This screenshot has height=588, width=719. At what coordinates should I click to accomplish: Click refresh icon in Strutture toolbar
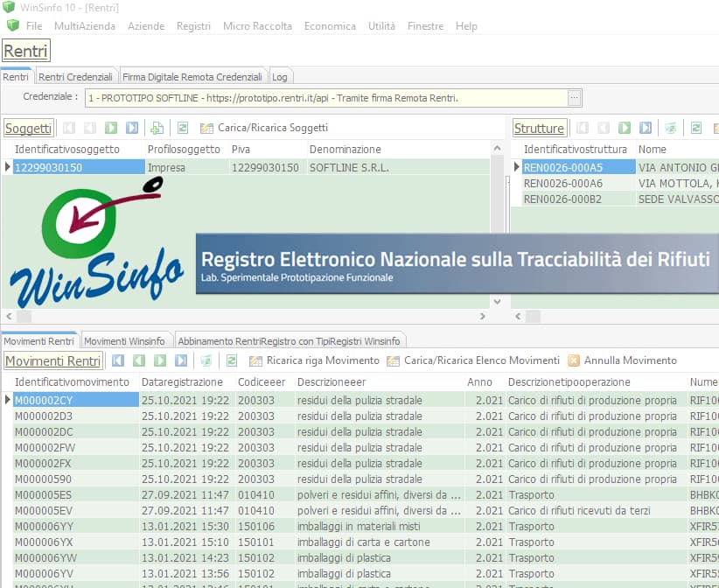point(696,128)
